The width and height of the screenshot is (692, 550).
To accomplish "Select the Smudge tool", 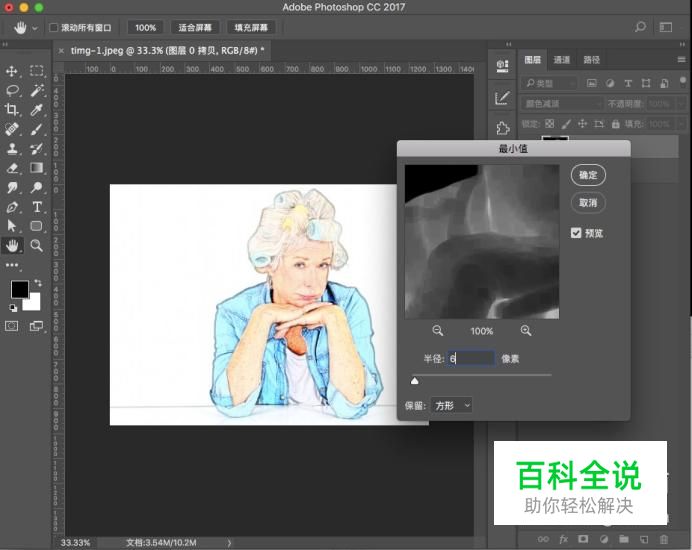I will [x=12, y=187].
